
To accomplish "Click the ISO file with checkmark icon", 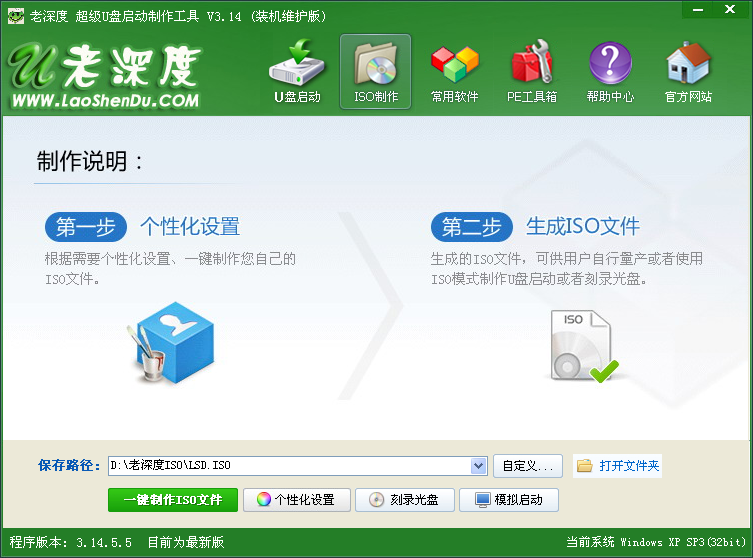I will click(x=583, y=346).
